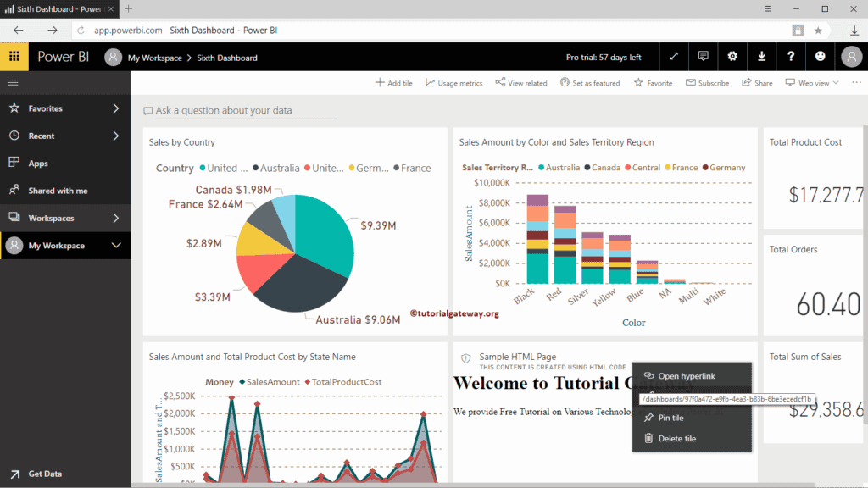Select Pin tile from the context menu
Image resolution: width=868 pixels, height=488 pixels.
[670, 417]
